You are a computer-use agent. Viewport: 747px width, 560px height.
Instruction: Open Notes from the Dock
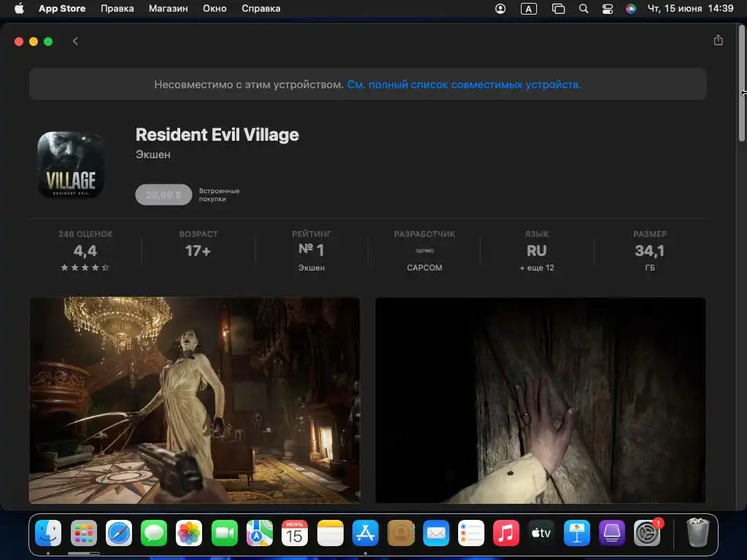[x=330, y=533]
